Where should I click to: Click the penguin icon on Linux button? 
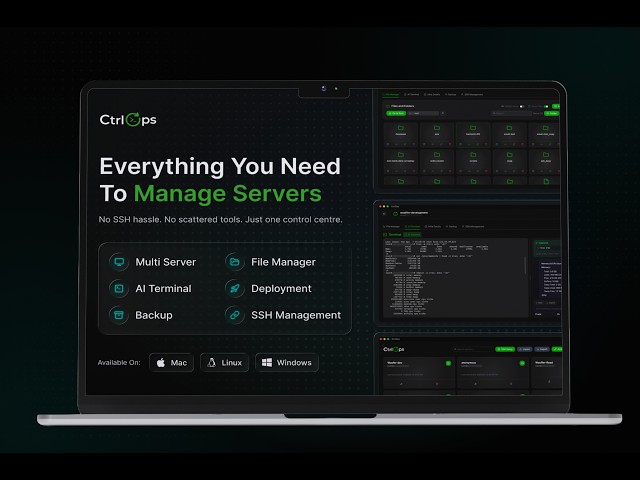coord(211,362)
